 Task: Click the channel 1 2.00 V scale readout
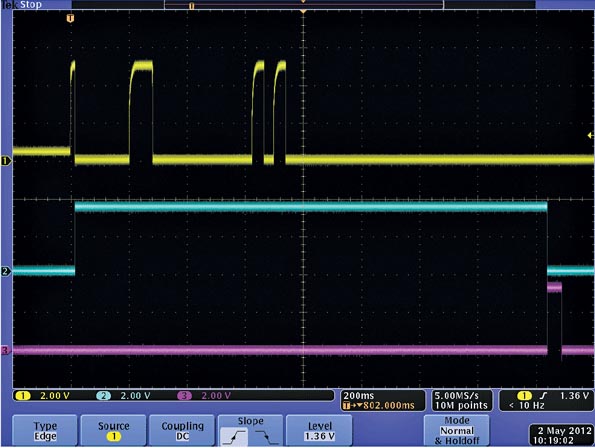[x=55, y=396]
